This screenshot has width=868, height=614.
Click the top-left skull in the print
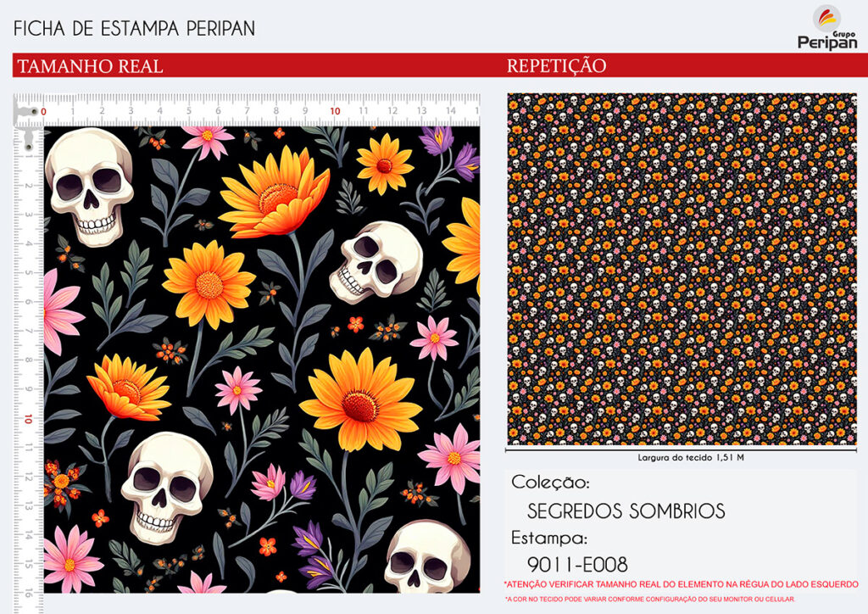tap(89, 186)
